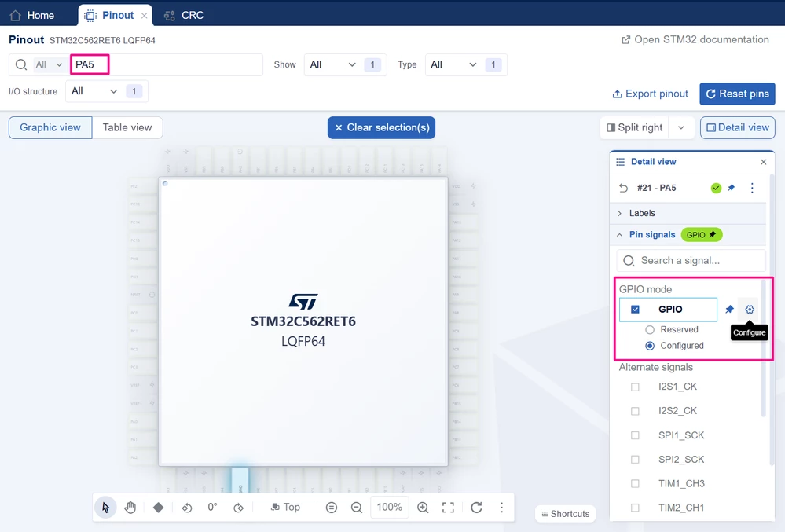
Task: Click the 100% zoom level field
Action: pyautogui.click(x=390, y=508)
